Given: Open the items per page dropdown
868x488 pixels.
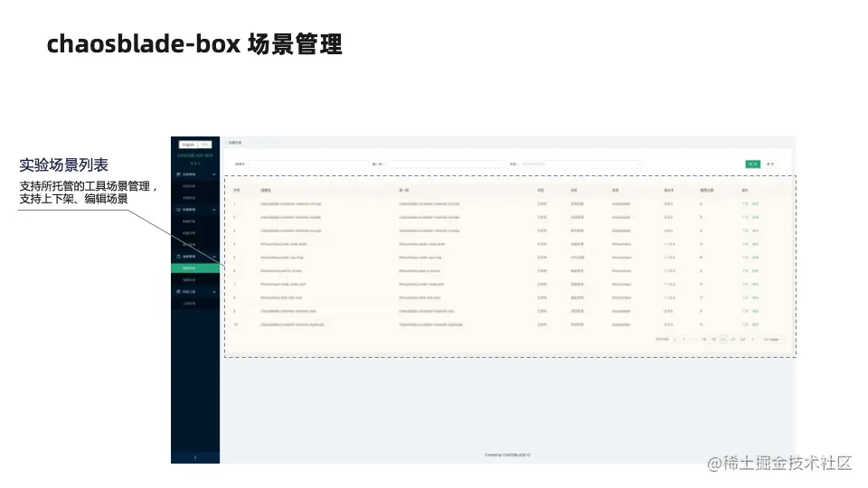Looking at the screenshot, I should click(x=773, y=340).
